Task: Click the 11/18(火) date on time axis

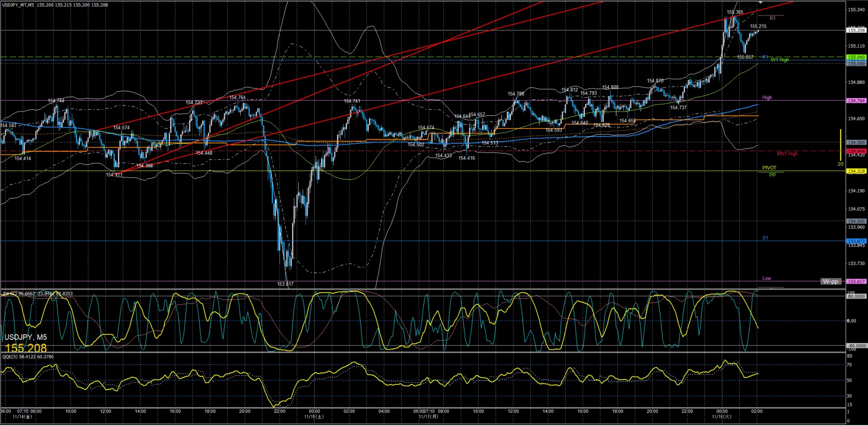Action: click(x=721, y=416)
